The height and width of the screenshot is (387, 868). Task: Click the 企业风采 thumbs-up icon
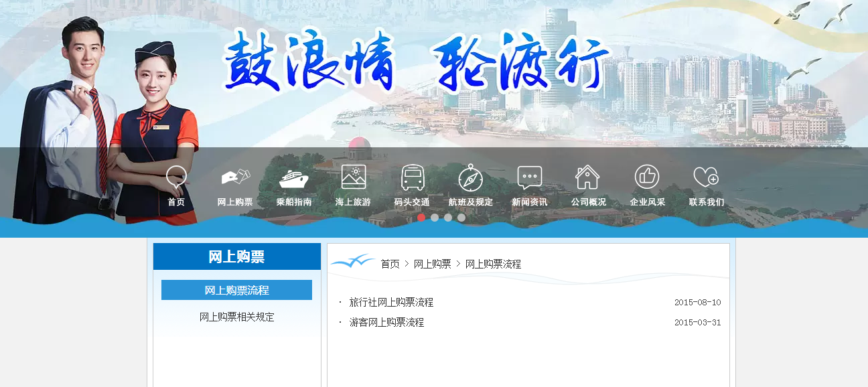pyautogui.click(x=646, y=175)
